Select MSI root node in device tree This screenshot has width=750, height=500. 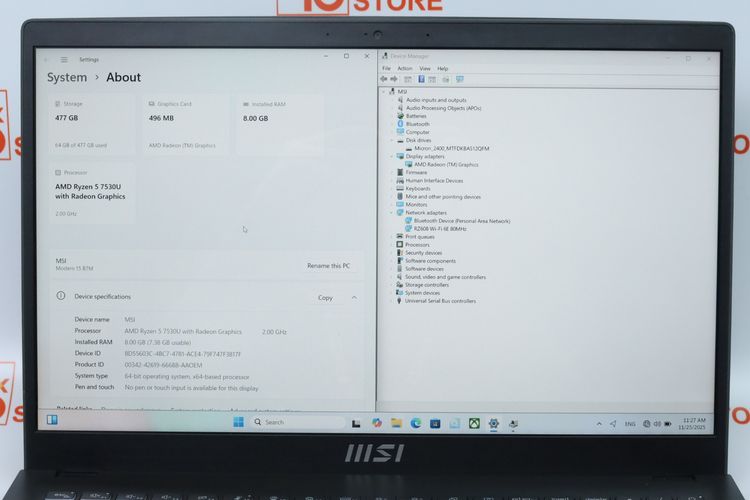click(402, 91)
